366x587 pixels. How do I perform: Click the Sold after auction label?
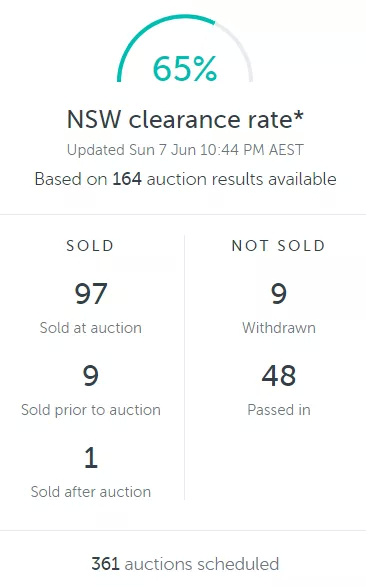91,492
